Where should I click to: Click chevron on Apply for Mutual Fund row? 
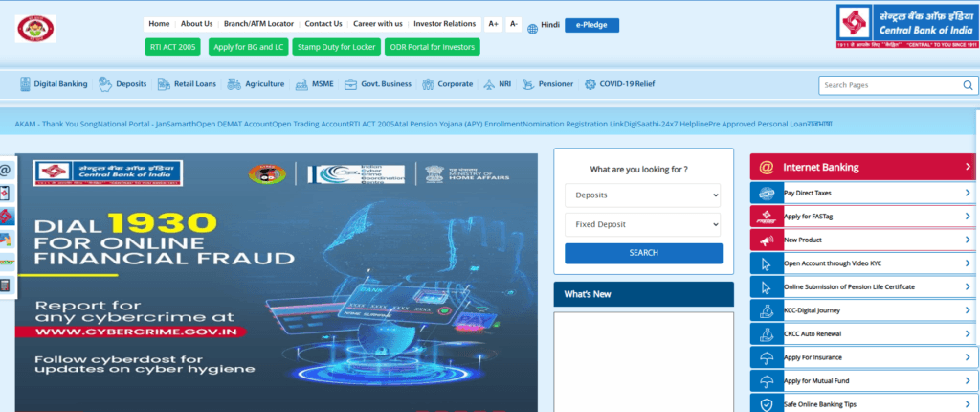coord(968,380)
